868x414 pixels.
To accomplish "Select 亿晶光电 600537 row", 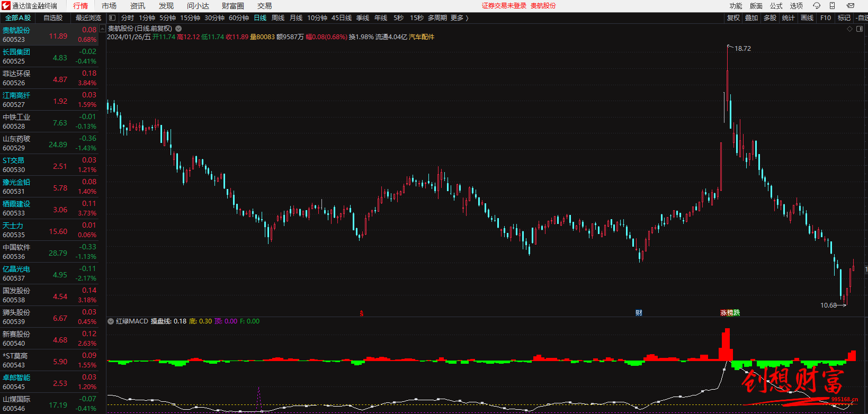I will tap(49, 273).
